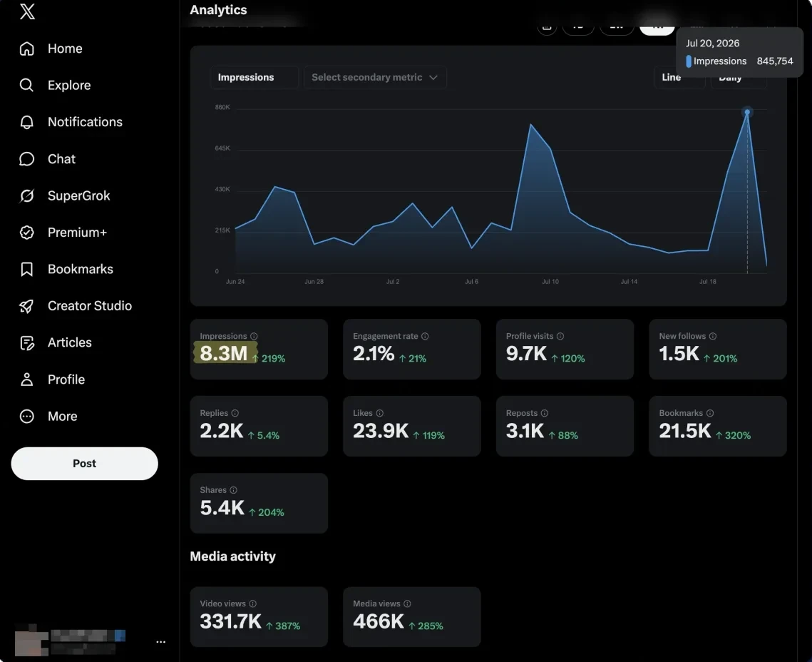Click the X logo in the sidebar
This screenshot has height=662, width=812.
pyautogui.click(x=27, y=11)
